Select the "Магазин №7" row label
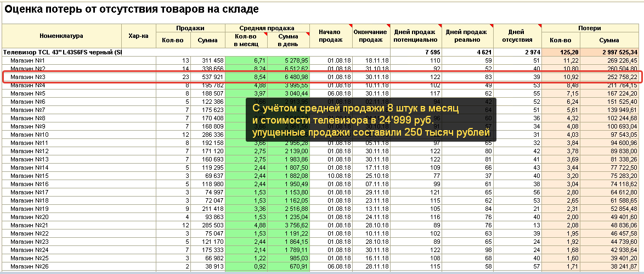The image size is (644, 274). (27, 110)
